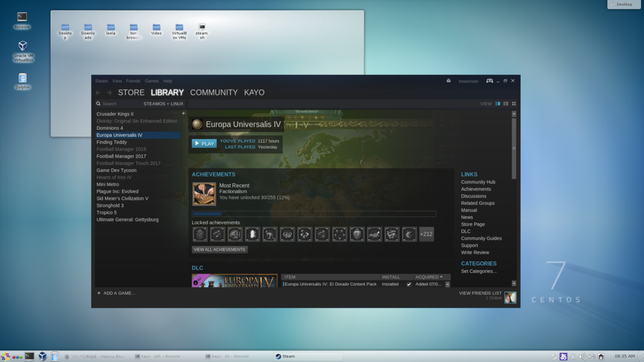644x362 pixels.
Task: Open Big Picture mode via controller icon
Action: (x=489, y=80)
